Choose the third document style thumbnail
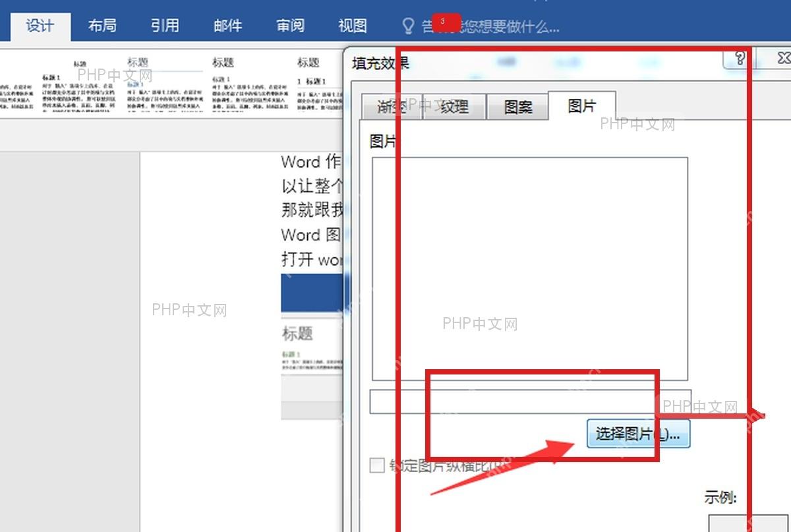The image size is (791, 532). pos(250,86)
